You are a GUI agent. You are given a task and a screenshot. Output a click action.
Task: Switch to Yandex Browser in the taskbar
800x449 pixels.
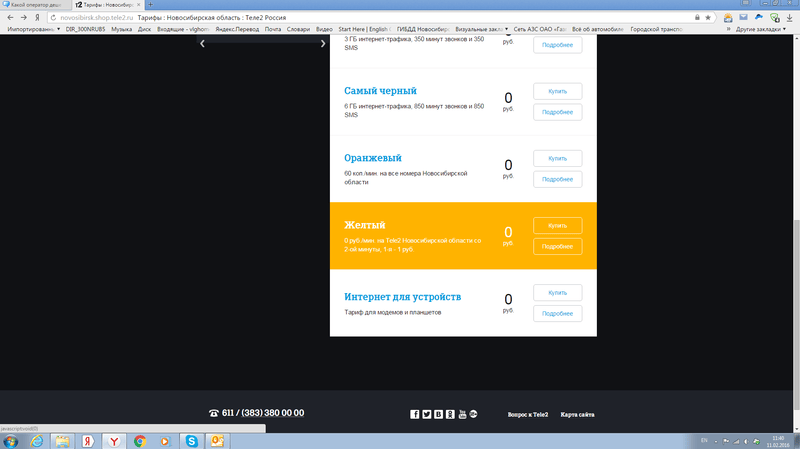tap(114, 441)
